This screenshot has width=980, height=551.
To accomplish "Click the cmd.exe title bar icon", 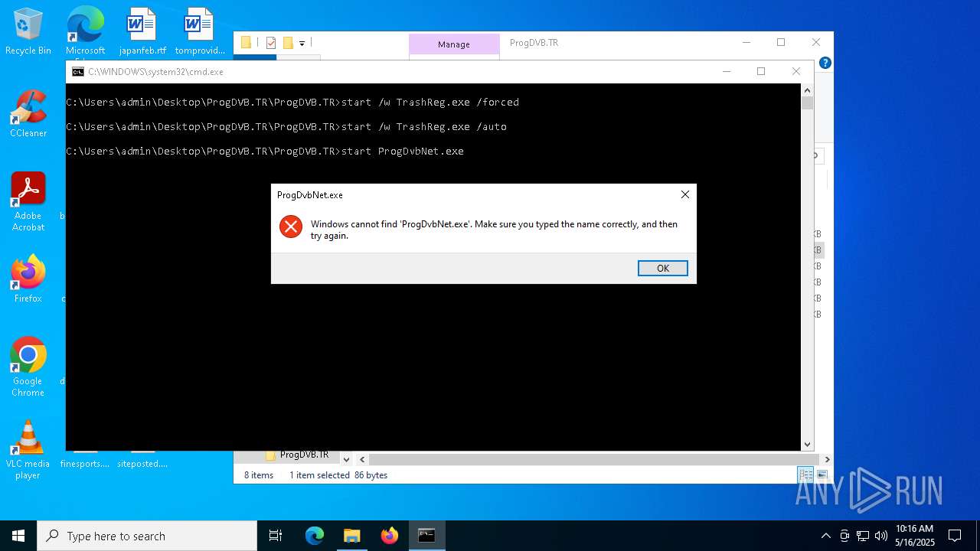I will (78, 71).
